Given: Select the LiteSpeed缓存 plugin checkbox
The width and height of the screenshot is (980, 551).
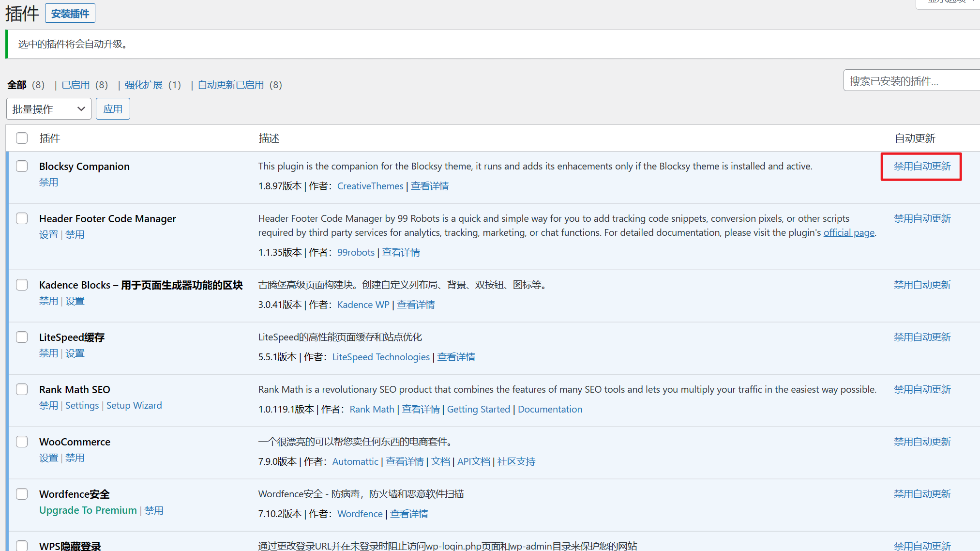Looking at the screenshot, I should pyautogui.click(x=22, y=337).
